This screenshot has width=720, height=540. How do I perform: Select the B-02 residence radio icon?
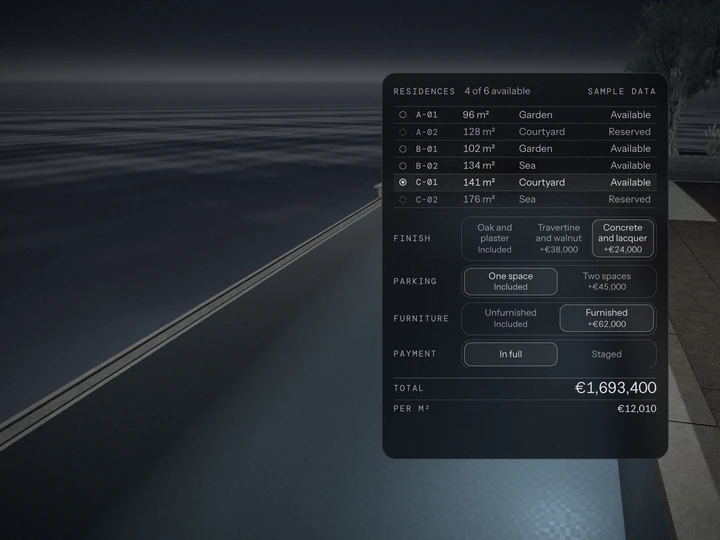[403, 166]
